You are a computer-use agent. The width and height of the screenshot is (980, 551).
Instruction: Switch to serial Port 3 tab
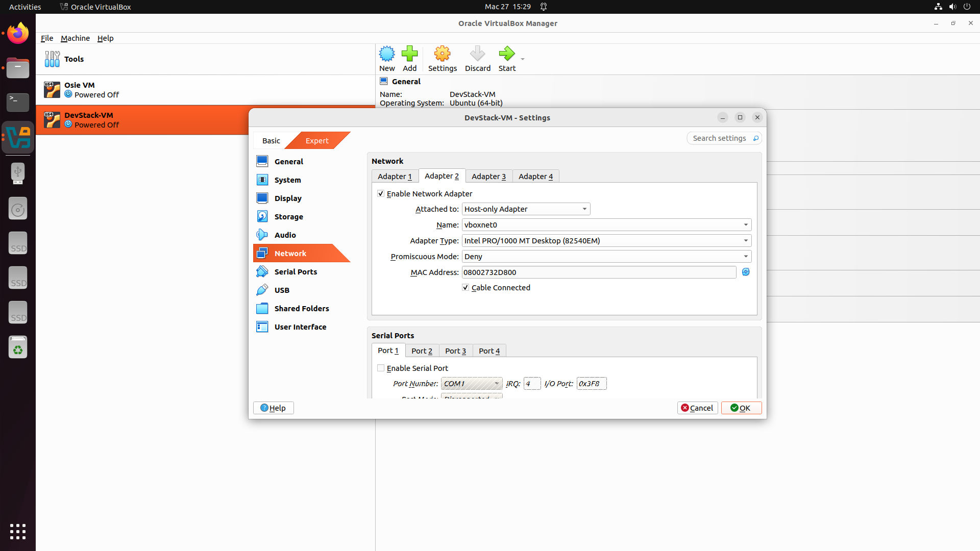pyautogui.click(x=455, y=350)
